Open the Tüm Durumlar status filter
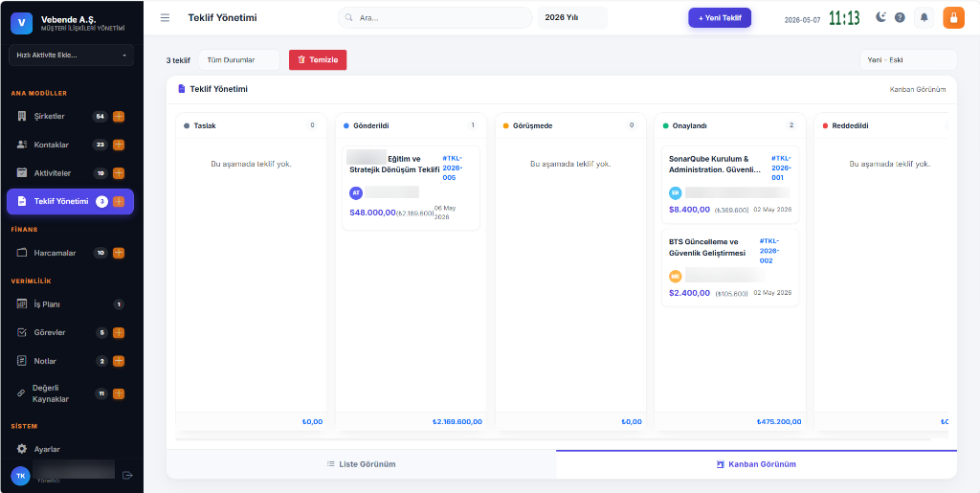Screen dimensions: 980x493 [239, 60]
